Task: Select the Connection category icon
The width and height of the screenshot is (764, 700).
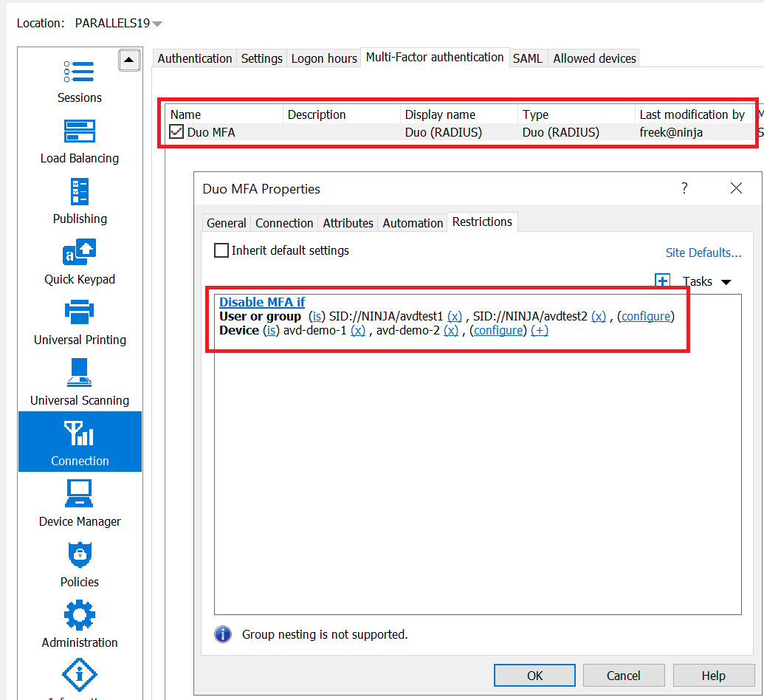Action: pyautogui.click(x=79, y=433)
